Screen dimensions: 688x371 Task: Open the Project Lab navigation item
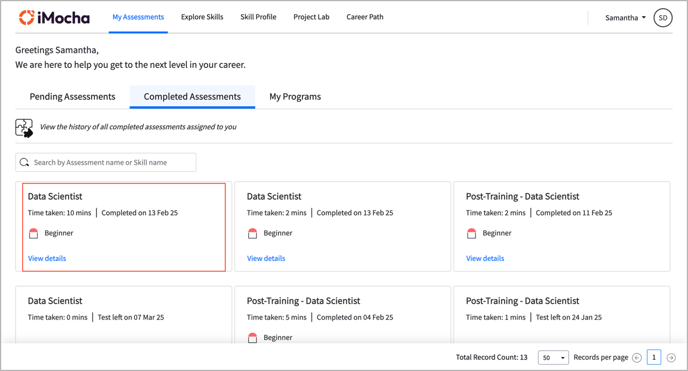pyautogui.click(x=311, y=17)
